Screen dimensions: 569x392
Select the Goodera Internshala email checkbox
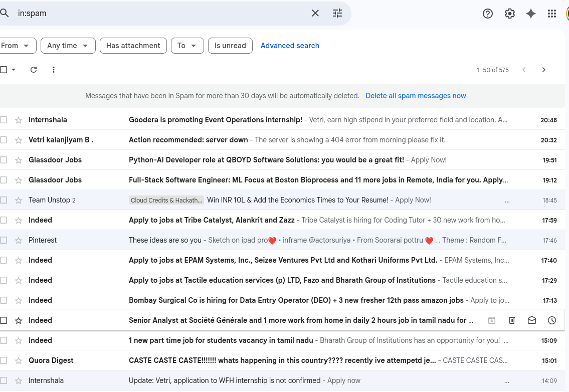coord(4,120)
